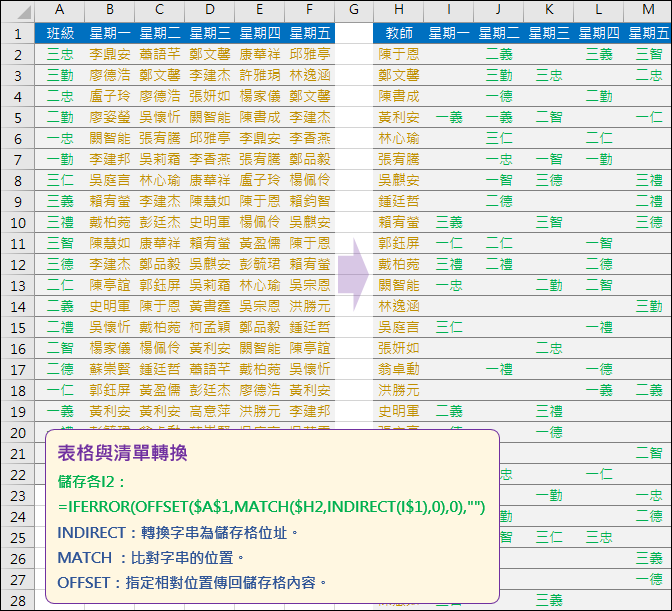Select cell A19 with class 一義
672x611 pixels.
click(x=60, y=411)
